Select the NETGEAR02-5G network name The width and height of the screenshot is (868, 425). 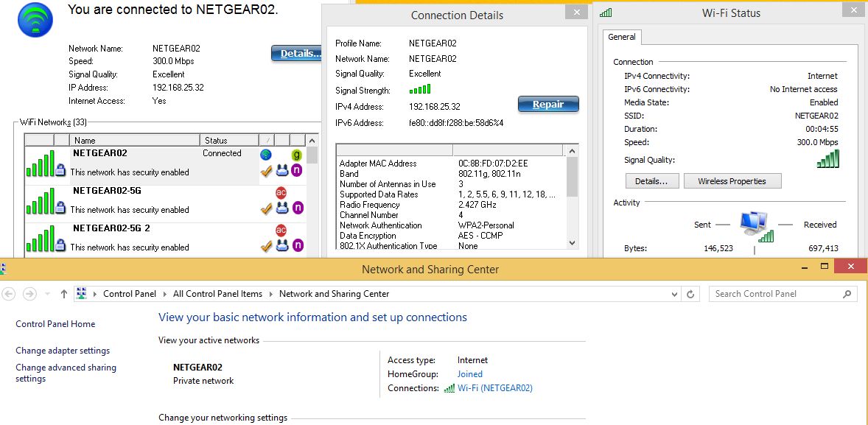[107, 191]
